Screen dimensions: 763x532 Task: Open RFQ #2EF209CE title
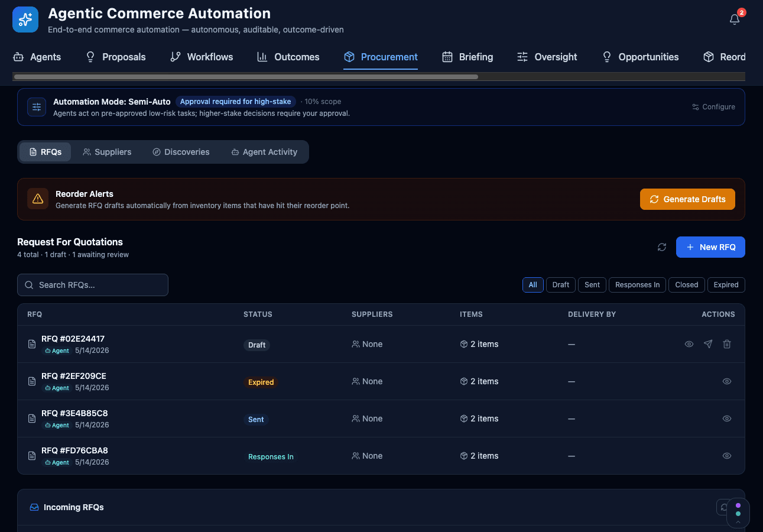74,376
